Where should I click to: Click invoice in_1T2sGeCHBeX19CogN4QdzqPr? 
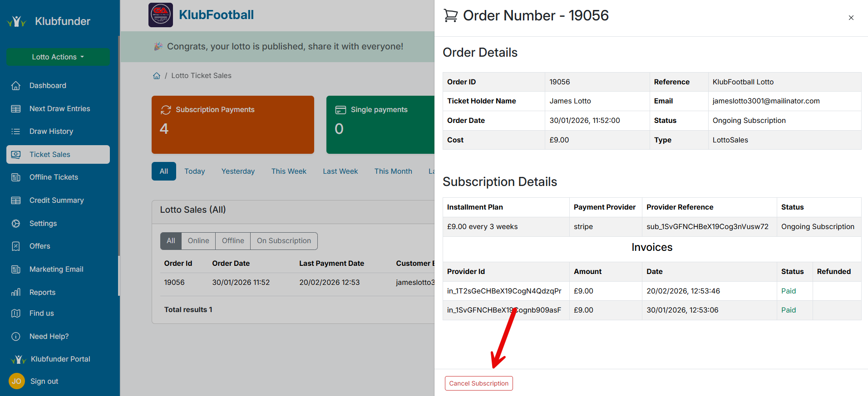(504, 291)
